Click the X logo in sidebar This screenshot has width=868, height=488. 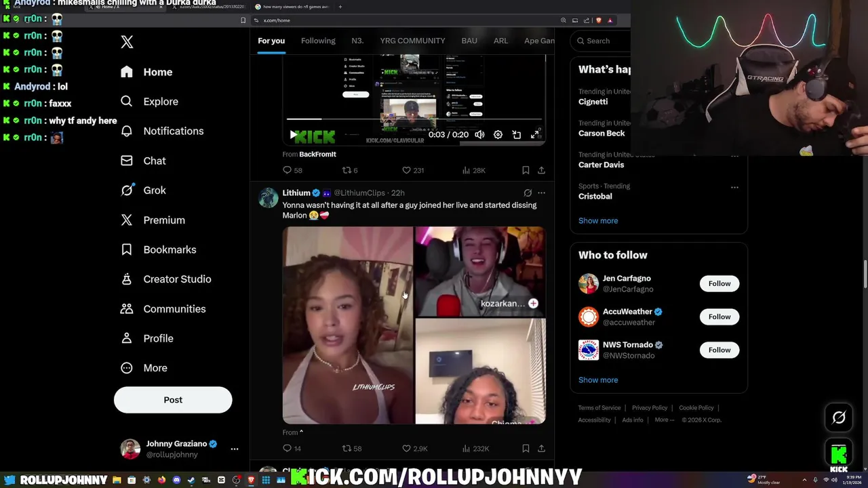[127, 42]
